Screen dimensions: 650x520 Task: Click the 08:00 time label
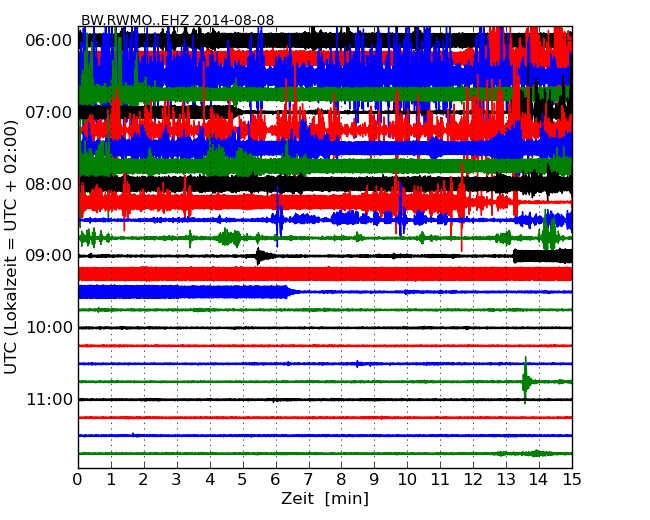click(x=49, y=184)
